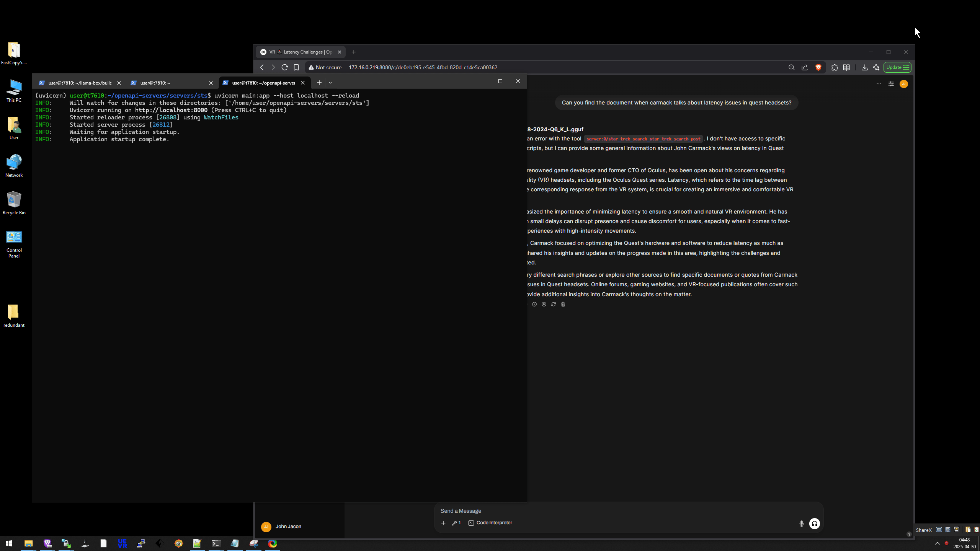
Task: Select the This PC desktop icon
Action: coord(14,91)
